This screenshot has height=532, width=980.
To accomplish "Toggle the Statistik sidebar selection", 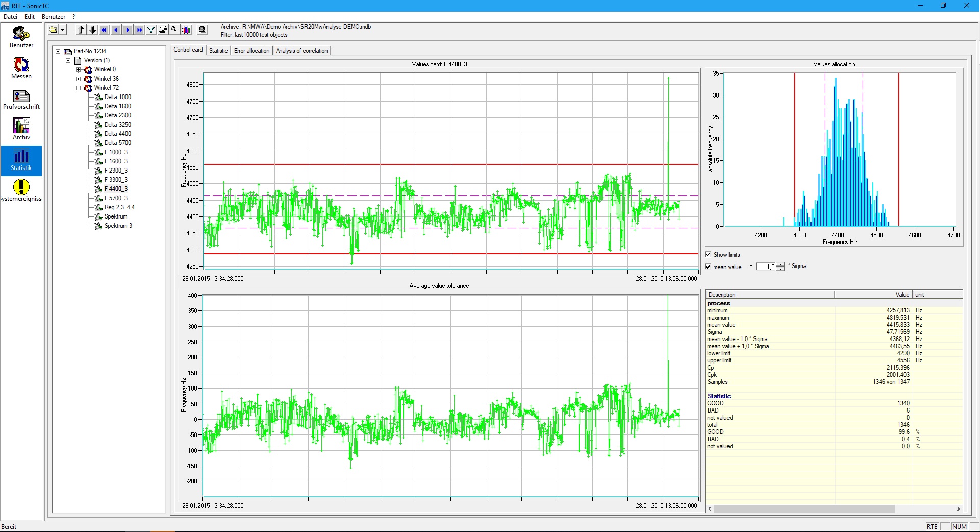I will coord(21,160).
